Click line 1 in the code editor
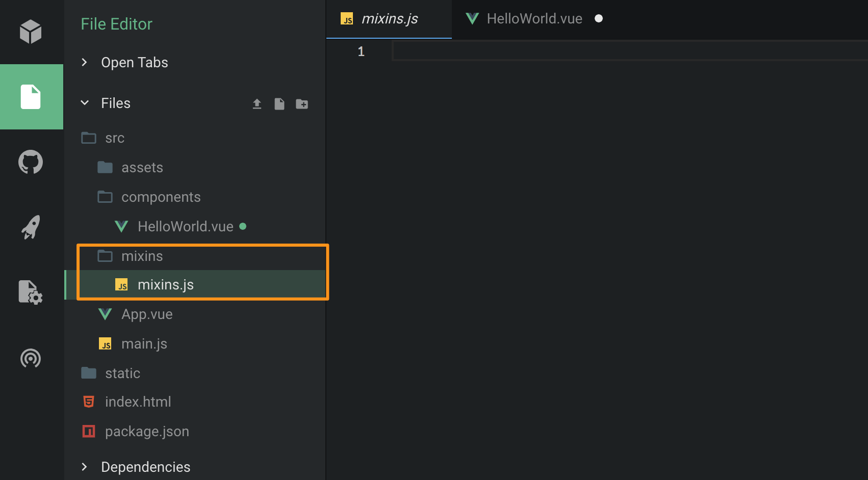Viewport: 868px width, 480px height. pyautogui.click(x=630, y=51)
